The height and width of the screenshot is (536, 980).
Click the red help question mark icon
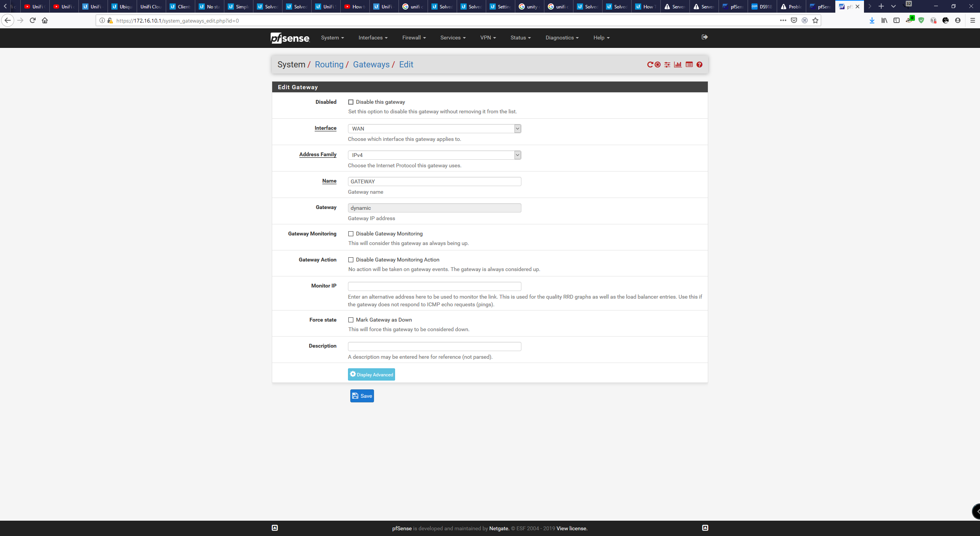pyautogui.click(x=699, y=65)
